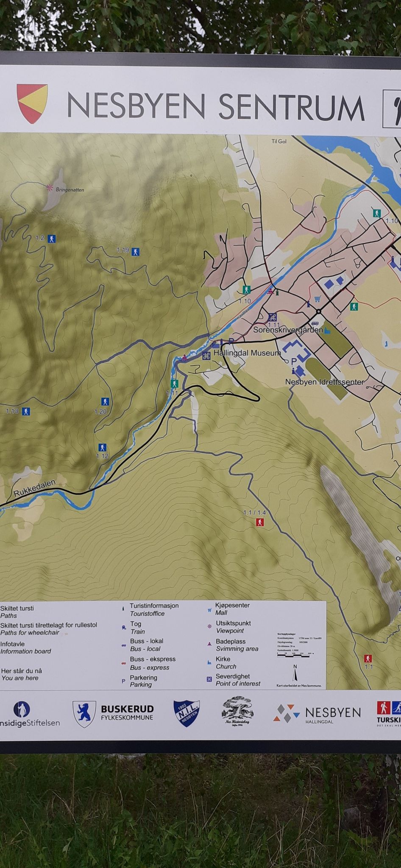Select the Buss - lokal legend icon
401x868 pixels.
(123, 645)
